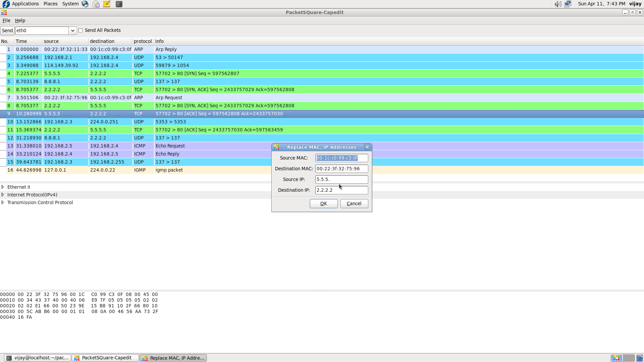Click the workspace switcher active desktop

click(x=616, y=358)
